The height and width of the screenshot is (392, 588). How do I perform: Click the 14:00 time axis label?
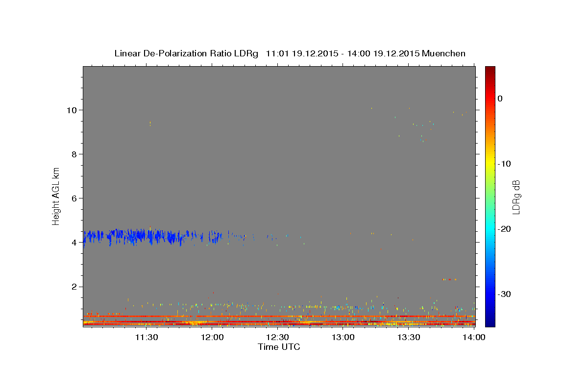(x=474, y=337)
